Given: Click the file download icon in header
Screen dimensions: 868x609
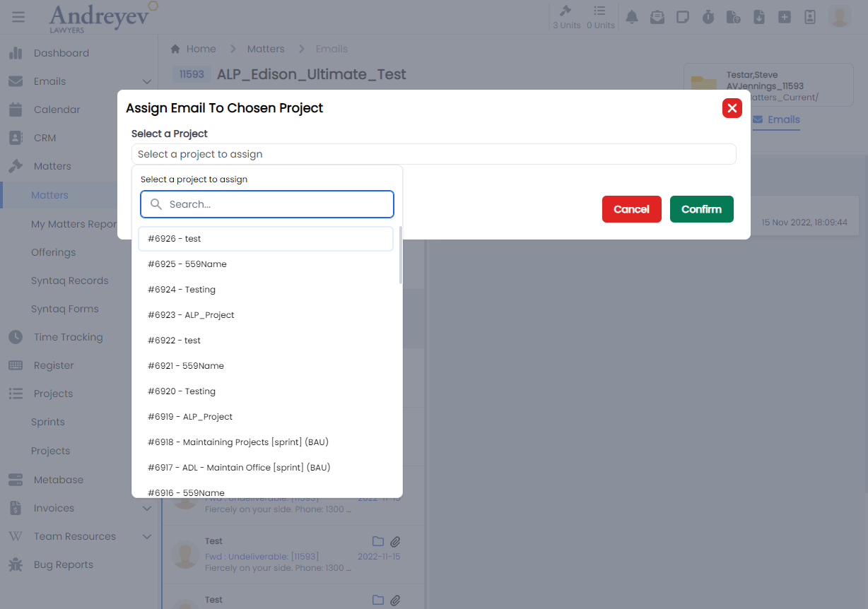Looking at the screenshot, I should pyautogui.click(x=759, y=17).
